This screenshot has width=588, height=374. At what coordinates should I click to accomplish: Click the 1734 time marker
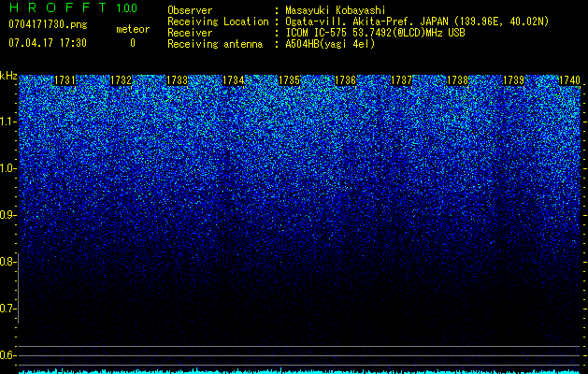click(x=234, y=80)
